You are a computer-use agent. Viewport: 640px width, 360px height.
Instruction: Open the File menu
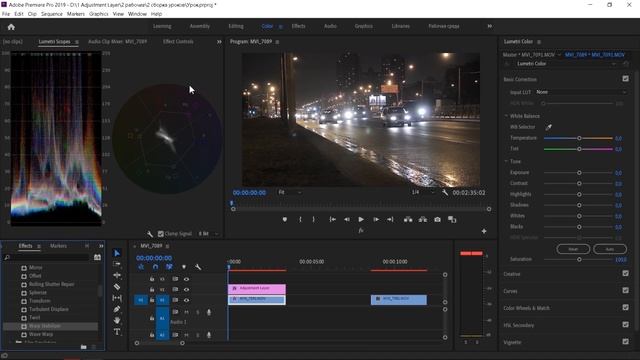(x=6, y=14)
